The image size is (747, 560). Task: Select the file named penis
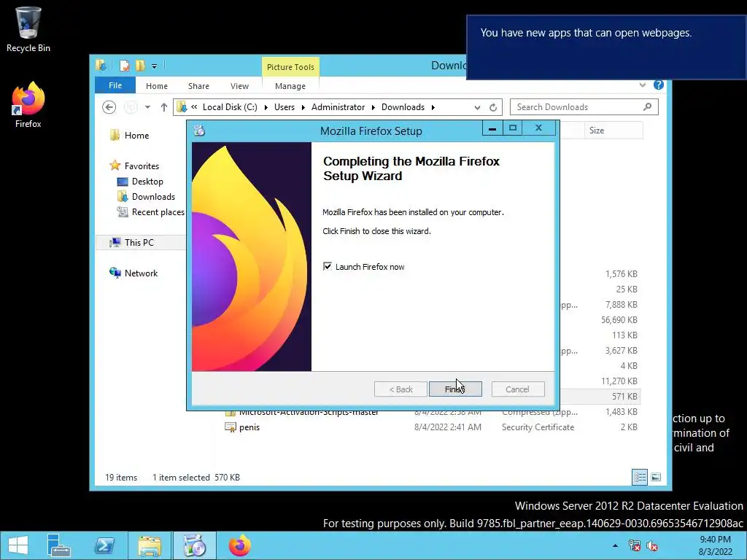[x=249, y=427]
